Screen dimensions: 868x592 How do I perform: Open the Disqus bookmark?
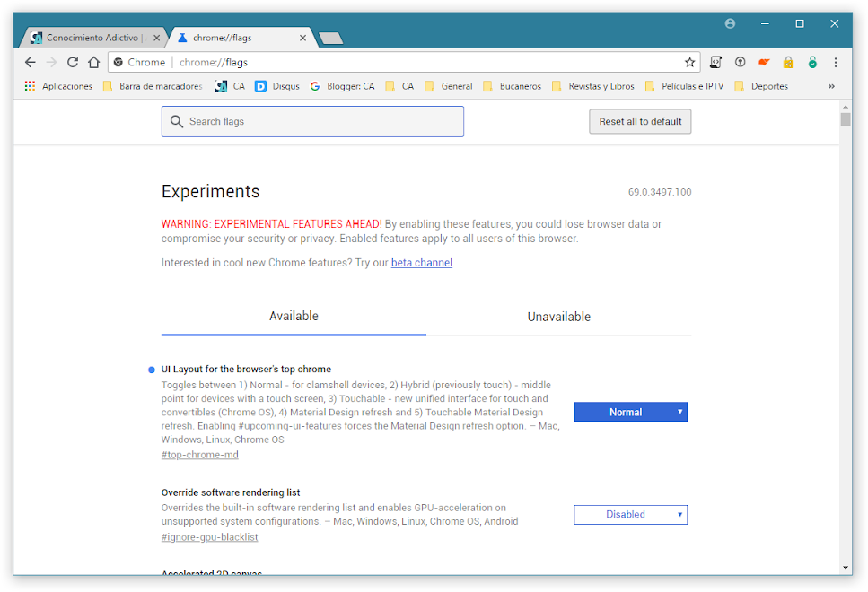pos(277,86)
